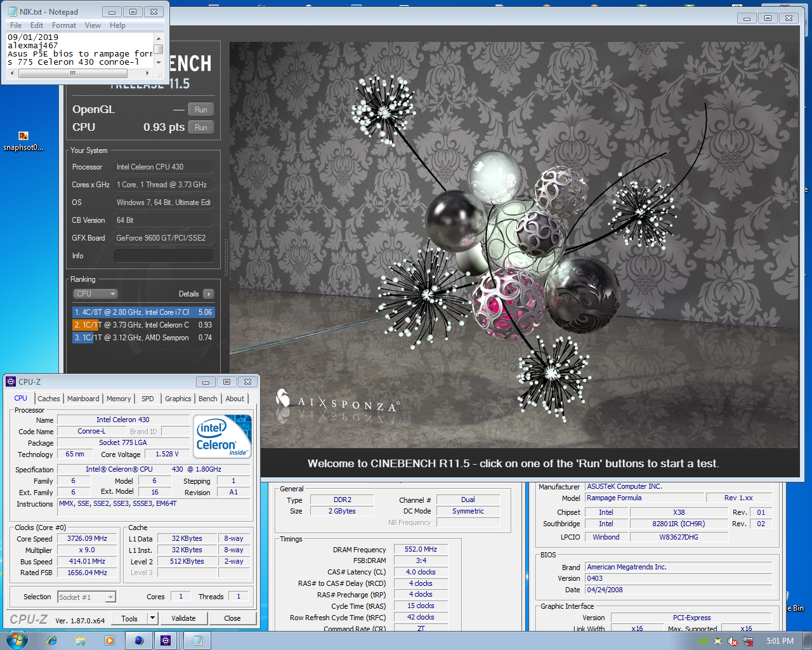Click the mainboard model Rampage Formula field
The width and height of the screenshot is (812, 650).
pos(645,498)
